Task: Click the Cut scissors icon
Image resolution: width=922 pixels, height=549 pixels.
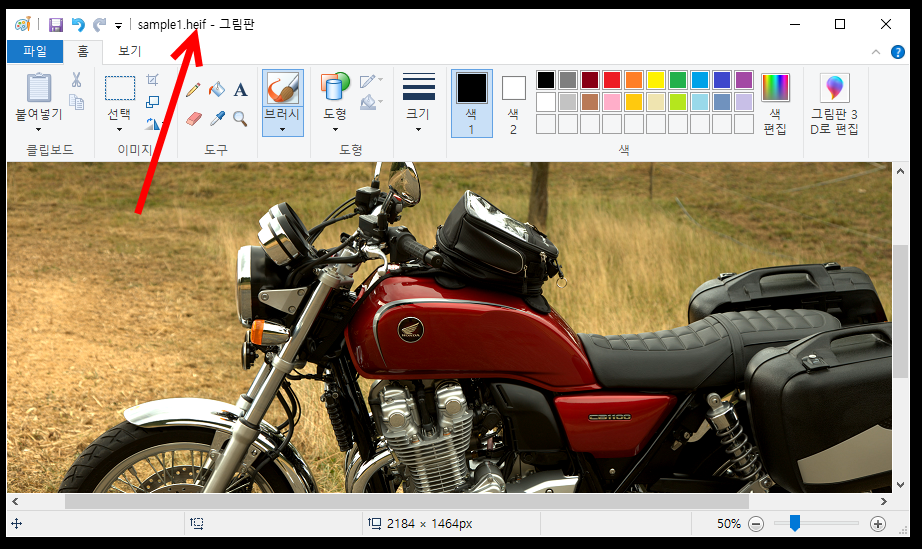Action: point(76,80)
